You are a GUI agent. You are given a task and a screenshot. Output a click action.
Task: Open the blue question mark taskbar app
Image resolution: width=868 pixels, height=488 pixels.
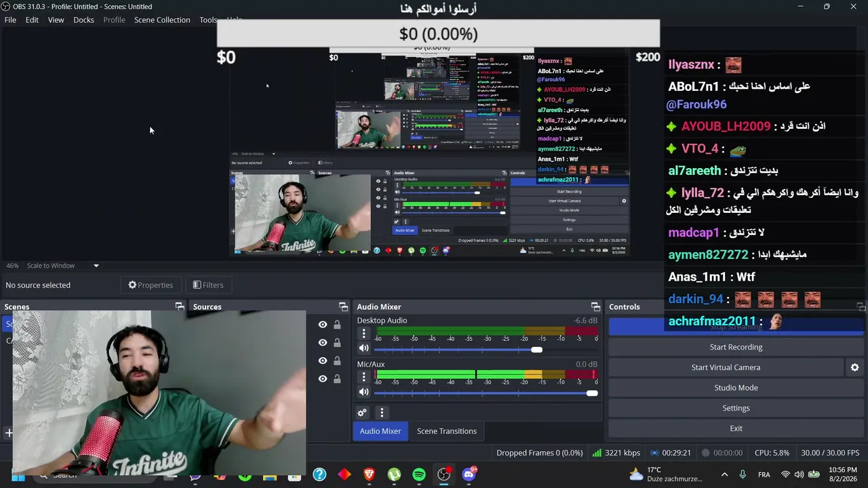click(x=319, y=474)
